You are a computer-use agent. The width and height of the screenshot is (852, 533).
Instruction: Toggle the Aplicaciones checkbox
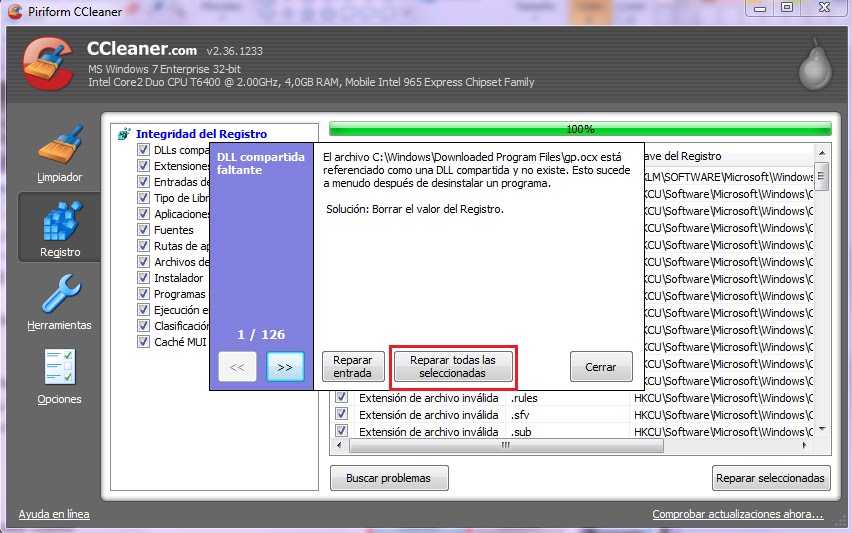[x=143, y=214]
